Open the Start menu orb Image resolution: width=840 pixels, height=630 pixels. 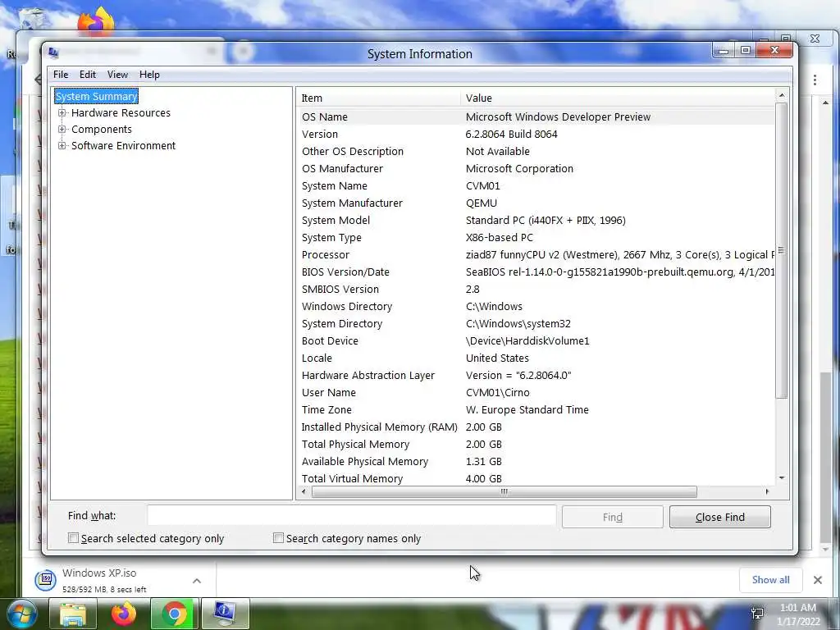(22, 614)
